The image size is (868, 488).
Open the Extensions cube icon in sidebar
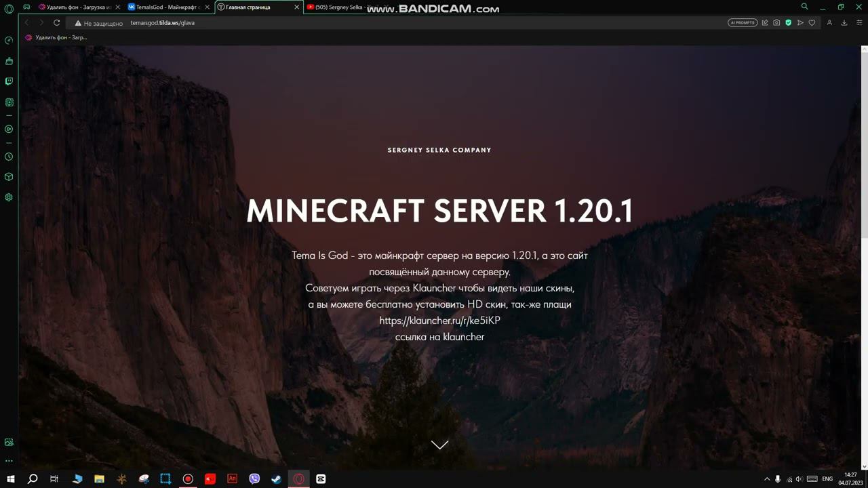pos(9,177)
